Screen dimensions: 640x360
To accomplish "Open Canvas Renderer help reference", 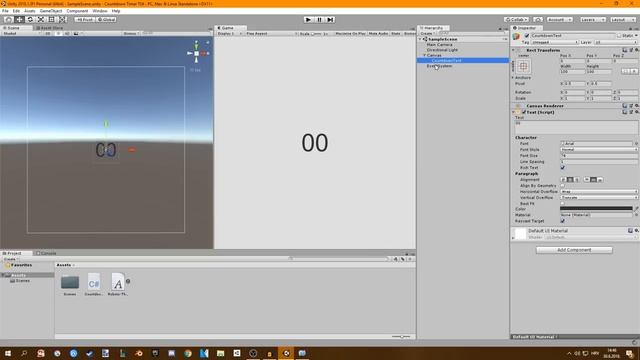I will (624, 106).
